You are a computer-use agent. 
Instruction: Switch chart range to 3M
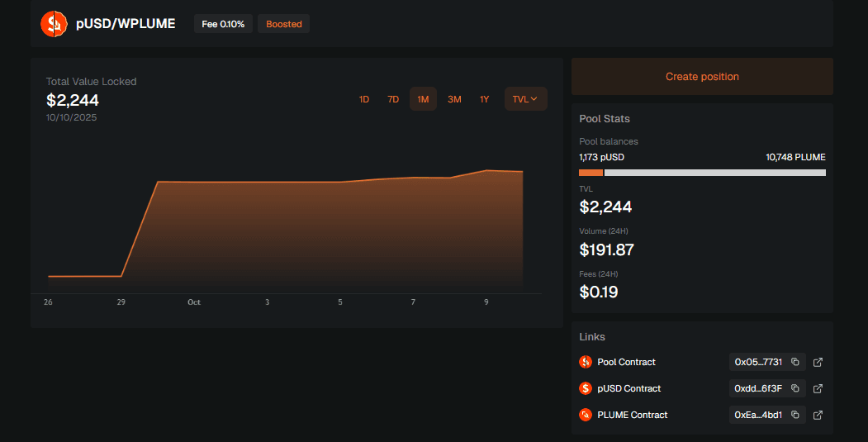[x=454, y=99]
